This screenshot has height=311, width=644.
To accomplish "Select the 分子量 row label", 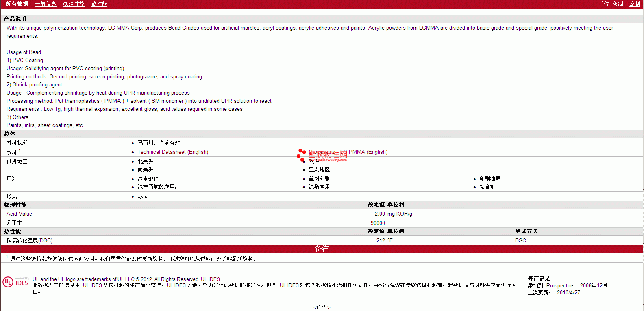I will coord(14,223).
